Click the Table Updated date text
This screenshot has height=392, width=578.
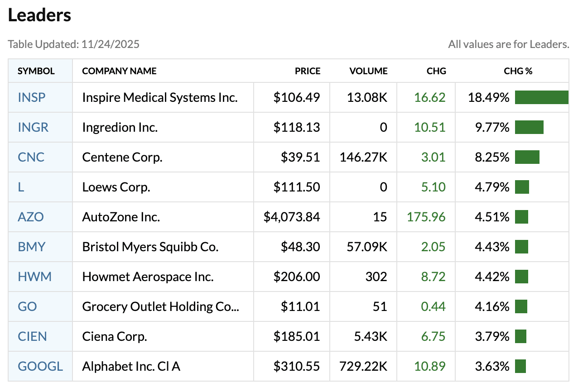73,44
